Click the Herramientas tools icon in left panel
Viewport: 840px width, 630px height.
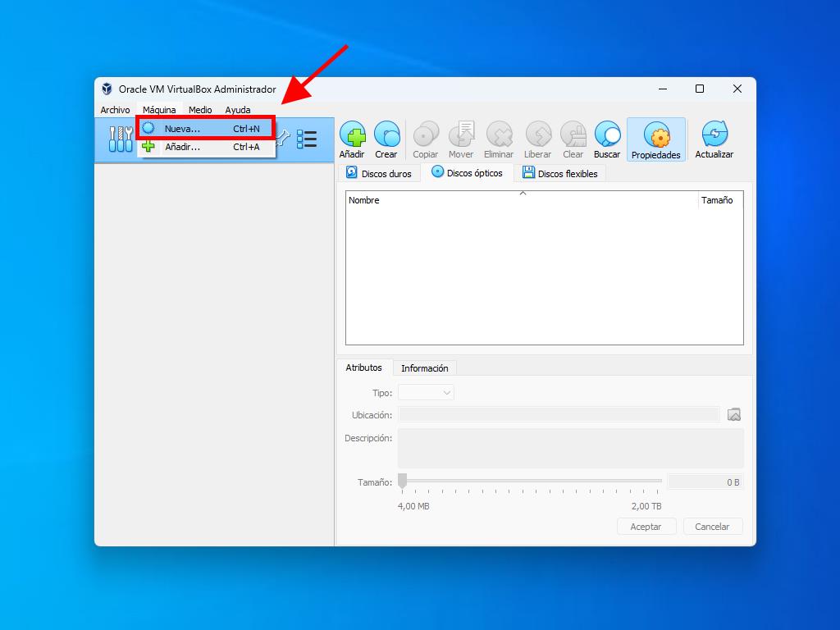(121, 139)
